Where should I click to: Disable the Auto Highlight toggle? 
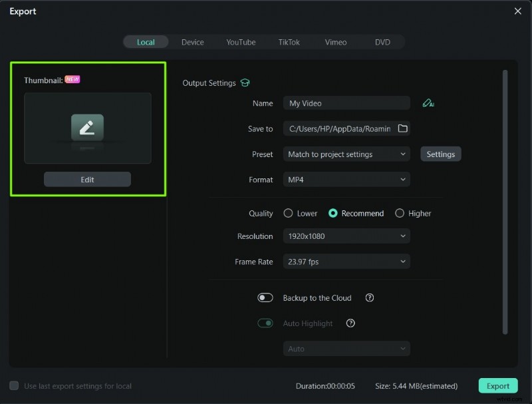coord(265,323)
